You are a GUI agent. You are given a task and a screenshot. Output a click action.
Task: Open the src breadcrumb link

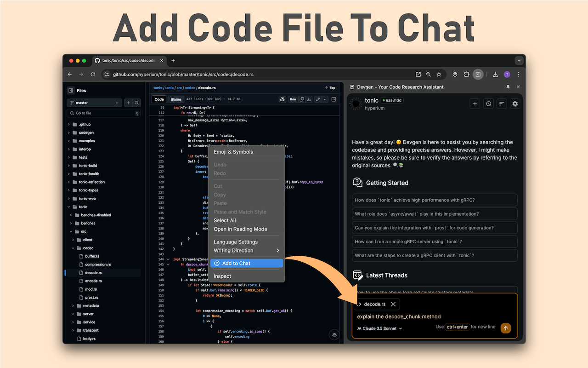click(179, 87)
